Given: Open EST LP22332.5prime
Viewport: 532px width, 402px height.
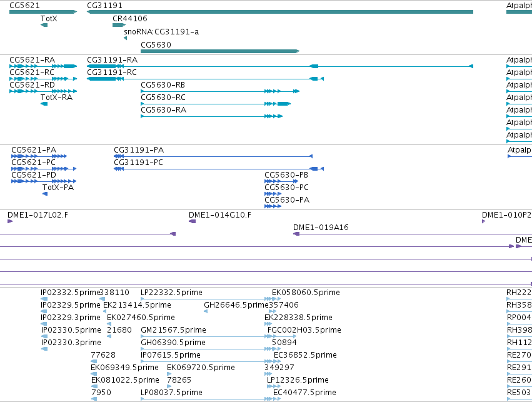Looking at the screenshot, I should click(x=171, y=293).
